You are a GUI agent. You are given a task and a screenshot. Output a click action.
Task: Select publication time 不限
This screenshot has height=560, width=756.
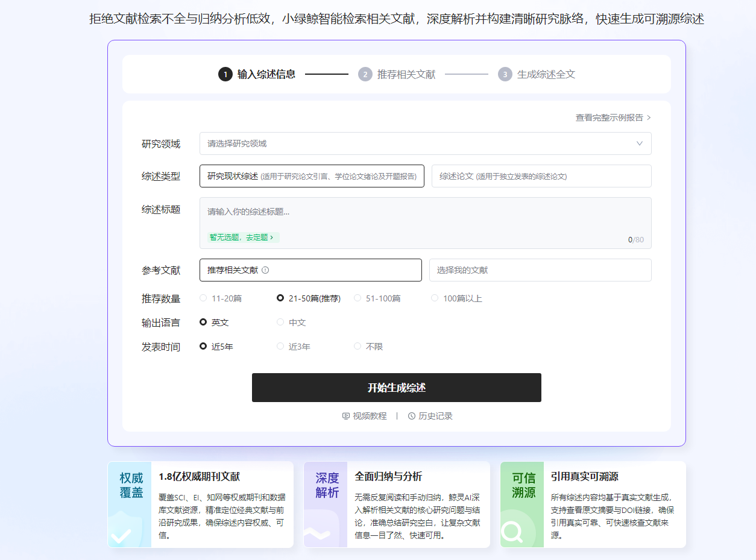click(x=368, y=347)
